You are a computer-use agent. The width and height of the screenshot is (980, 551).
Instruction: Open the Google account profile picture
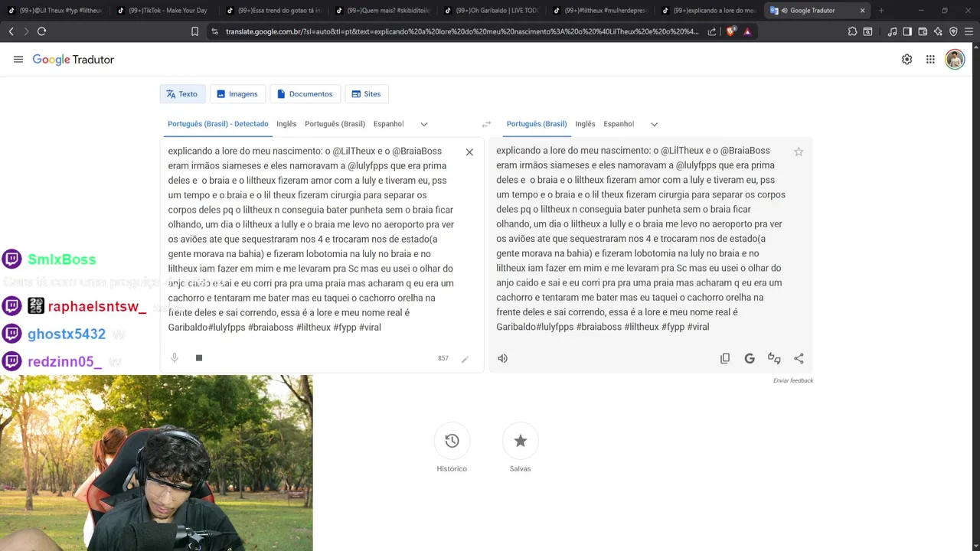[955, 60]
